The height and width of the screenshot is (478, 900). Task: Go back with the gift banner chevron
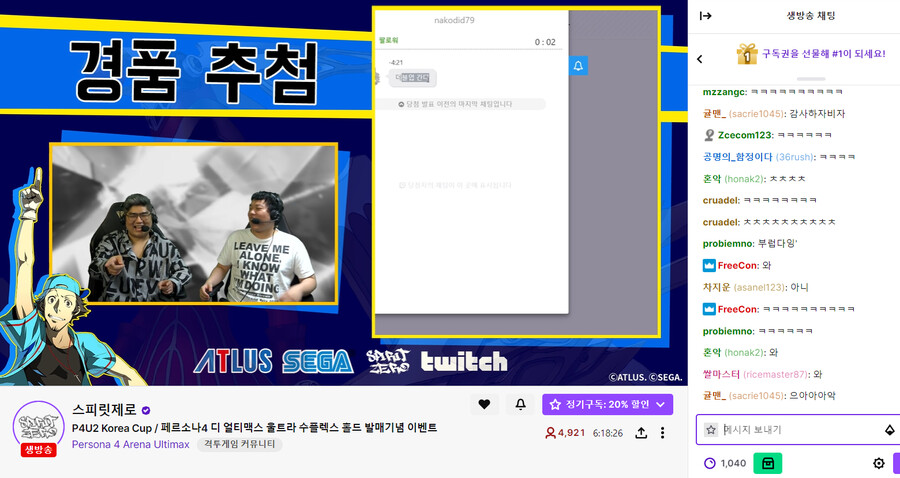[700, 59]
